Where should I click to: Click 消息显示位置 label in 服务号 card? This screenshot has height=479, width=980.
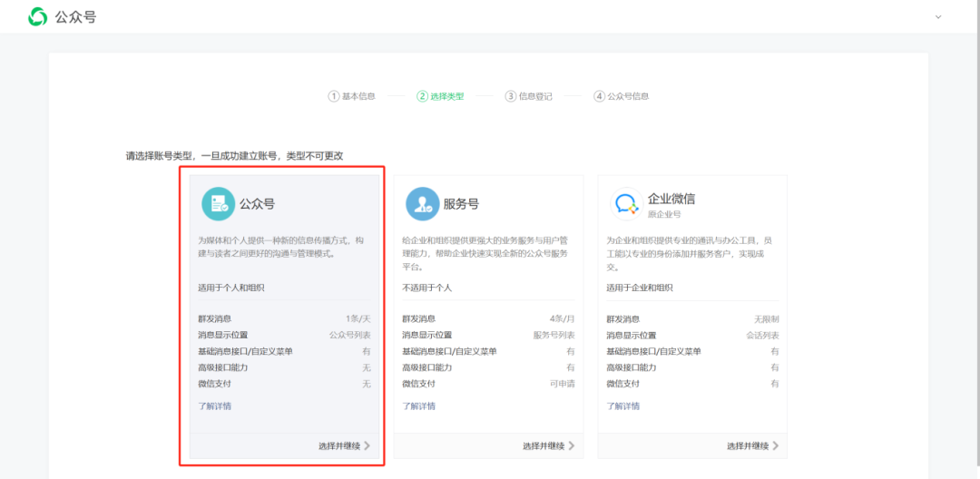pyautogui.click(x=426, y=336)
